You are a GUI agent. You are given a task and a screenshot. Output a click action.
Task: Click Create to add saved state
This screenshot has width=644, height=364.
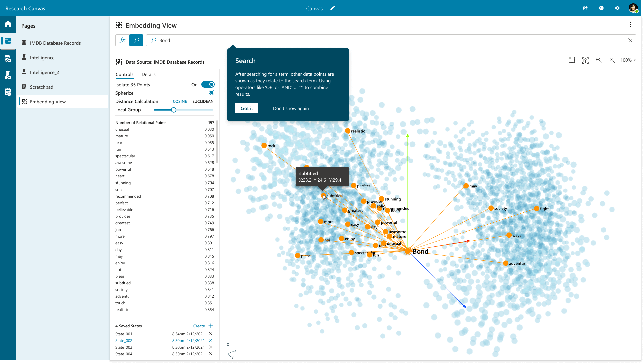click(199, 326)
